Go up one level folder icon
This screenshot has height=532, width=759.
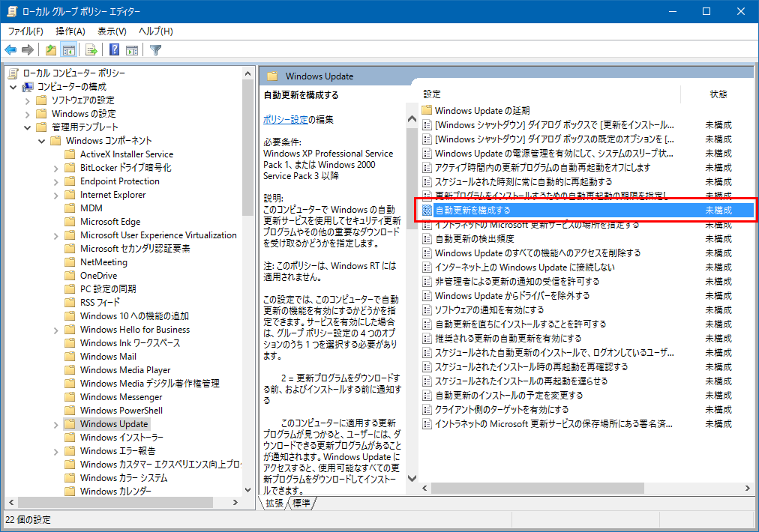[51, 49]
